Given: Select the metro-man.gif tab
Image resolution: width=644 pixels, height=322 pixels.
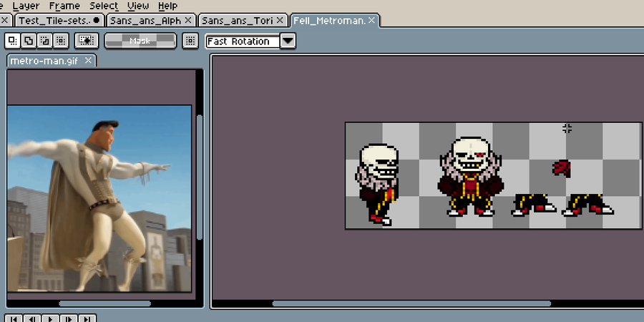Looking at the screenshot, I should (52, 60).
